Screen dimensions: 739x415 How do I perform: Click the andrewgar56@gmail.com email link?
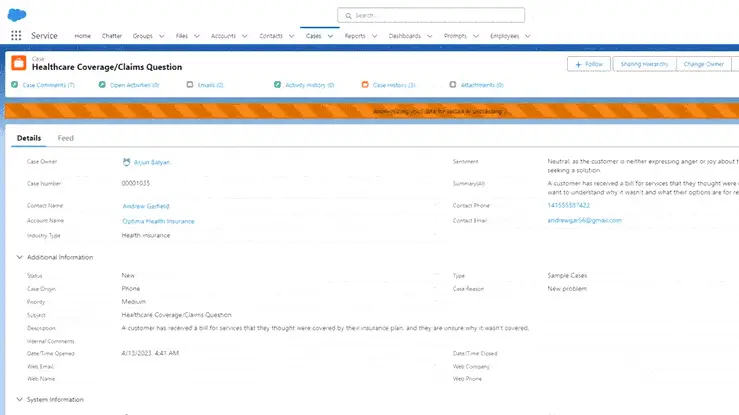(584, 220)
